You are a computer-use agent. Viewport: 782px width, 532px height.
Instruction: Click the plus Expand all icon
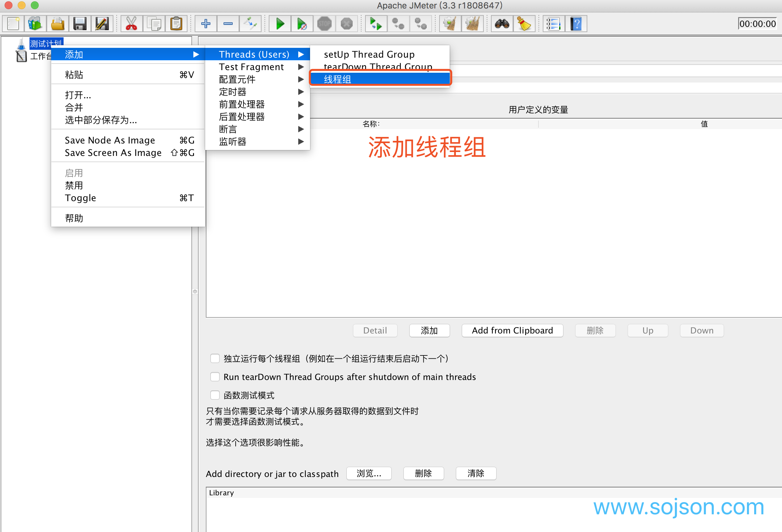pos(205,24)
